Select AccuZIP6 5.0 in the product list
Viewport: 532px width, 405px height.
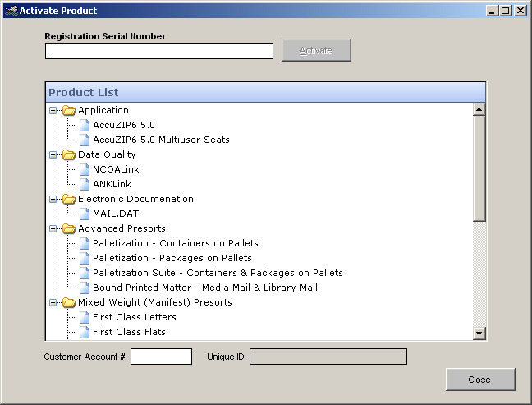pyautogui.click(x=124, y=125)
